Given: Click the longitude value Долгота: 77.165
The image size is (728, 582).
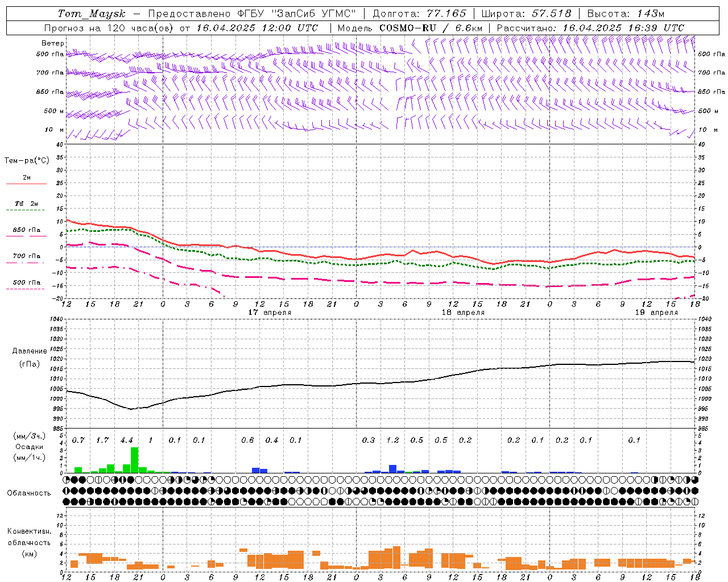Looking at the screenshot, I should pyautogui.click(x=419, y=14).
